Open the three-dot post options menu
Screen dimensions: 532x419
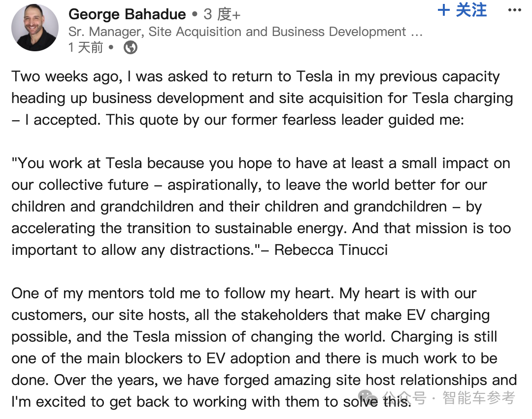tap(514, 10)
